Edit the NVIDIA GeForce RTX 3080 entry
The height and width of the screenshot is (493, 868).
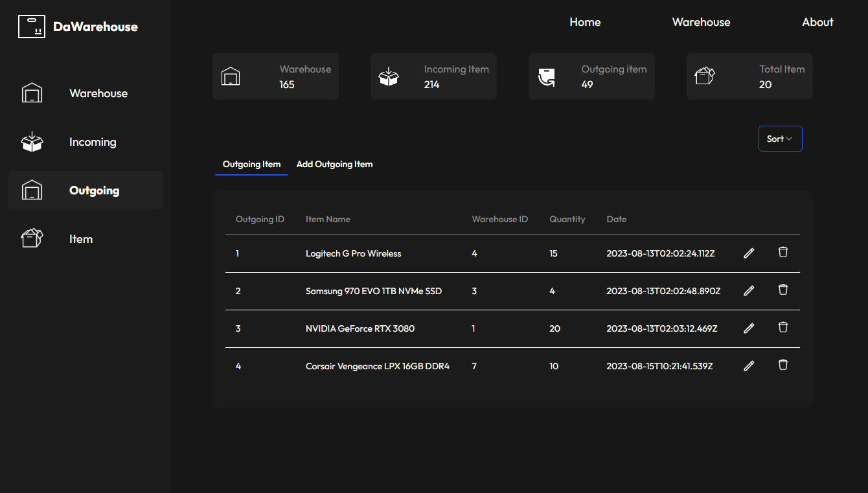pyautogui.click(x=749, y=328)
